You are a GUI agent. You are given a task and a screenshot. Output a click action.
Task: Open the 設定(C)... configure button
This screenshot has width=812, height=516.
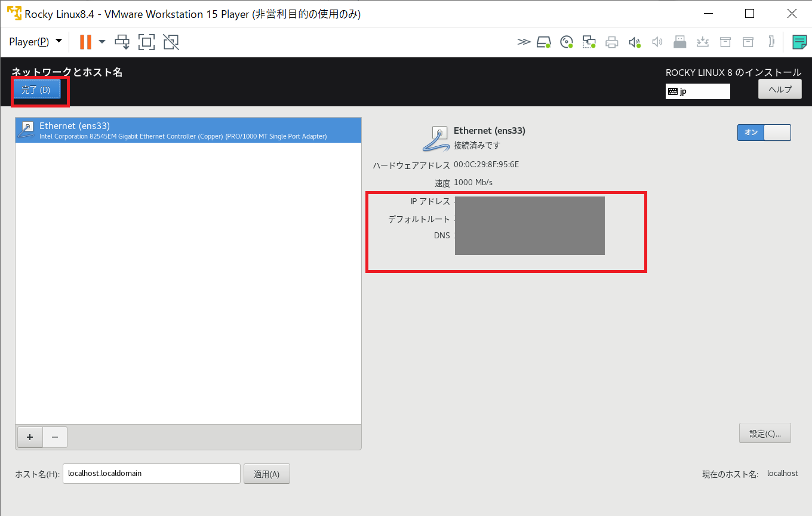pos(765,434)
